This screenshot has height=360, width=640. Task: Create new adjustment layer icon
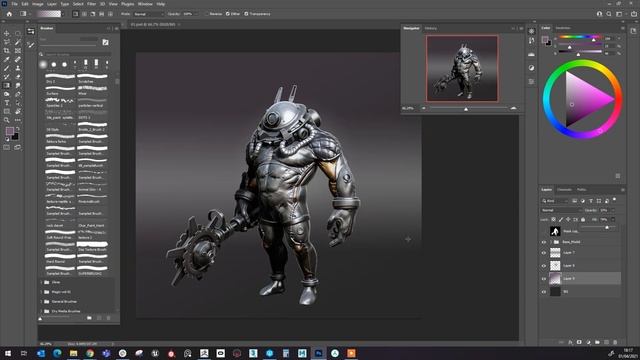[x=588, y=342]
